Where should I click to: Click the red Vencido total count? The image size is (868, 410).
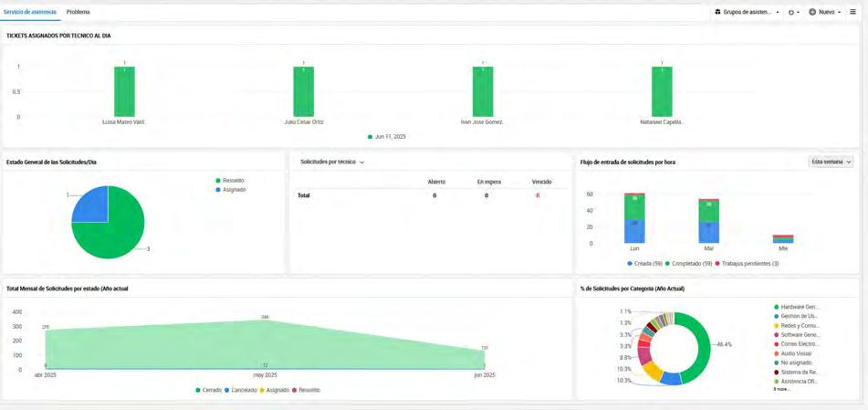(537, 195)
